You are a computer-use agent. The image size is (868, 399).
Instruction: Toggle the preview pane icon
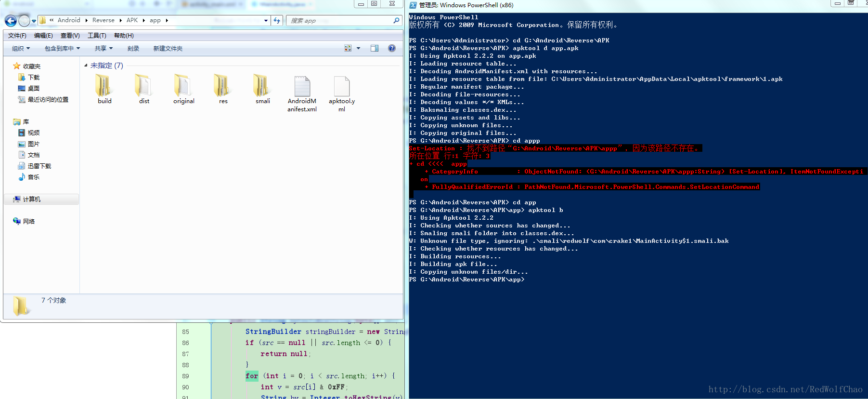tap(375, 48)
